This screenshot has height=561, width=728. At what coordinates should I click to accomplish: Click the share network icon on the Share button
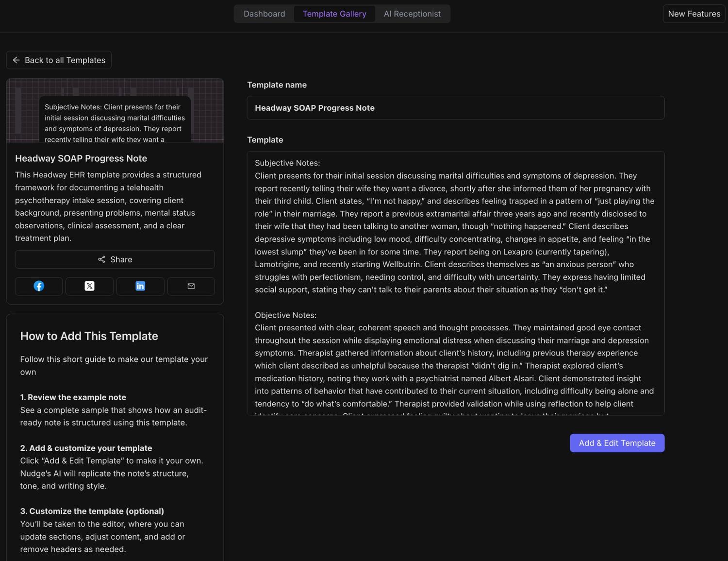102,259
